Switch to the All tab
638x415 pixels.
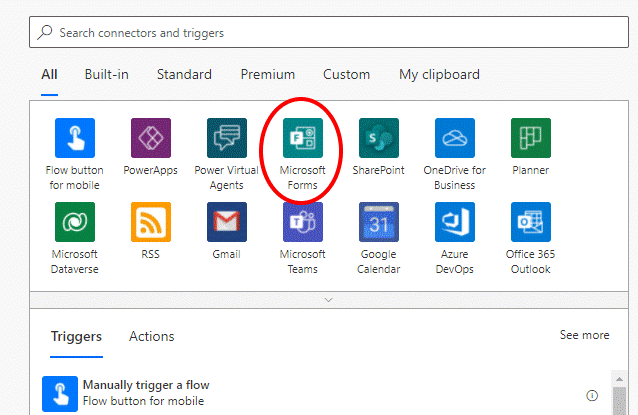(x=49, y=74)
